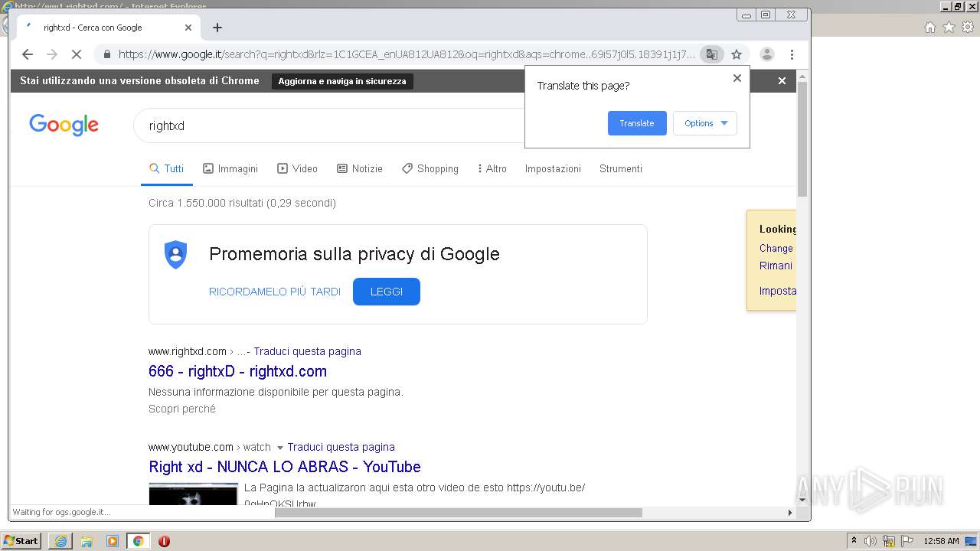Open File Explorer from taskbar

tap(87, 541)
